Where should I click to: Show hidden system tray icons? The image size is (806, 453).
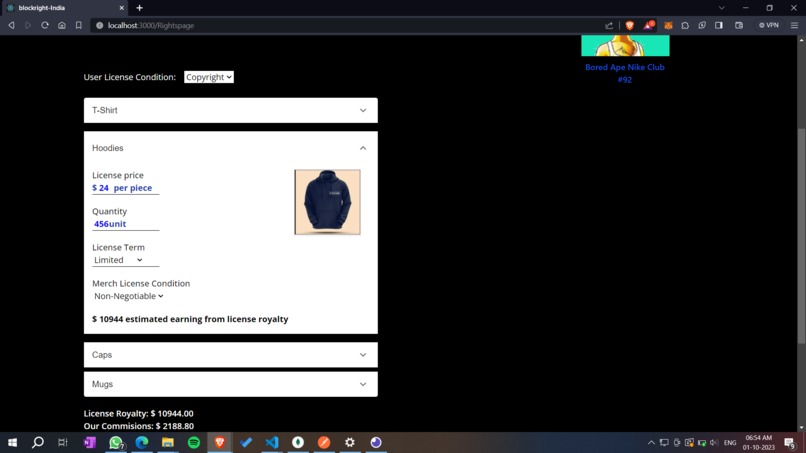click(x=651, y=442)
